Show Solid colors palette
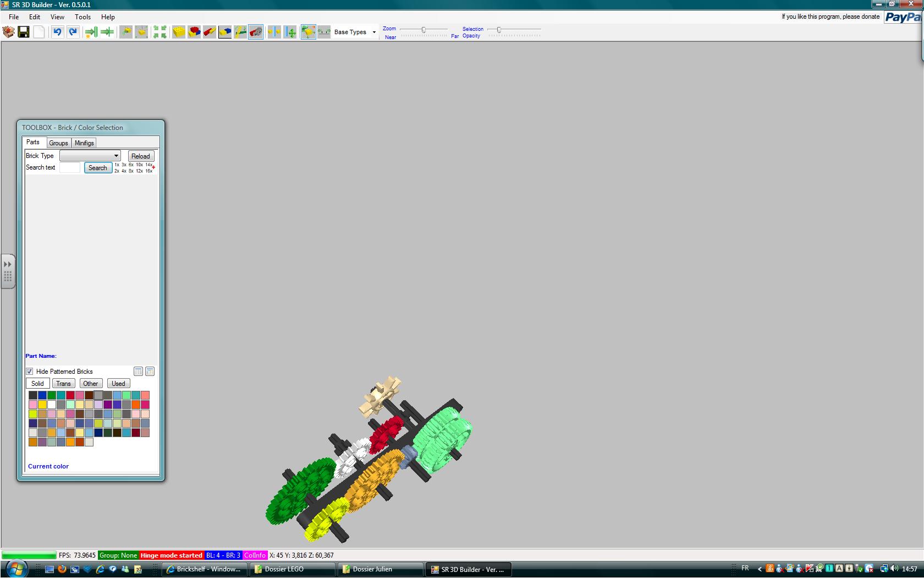The height and width of the screenshot is (578, 924). [37, 384]
